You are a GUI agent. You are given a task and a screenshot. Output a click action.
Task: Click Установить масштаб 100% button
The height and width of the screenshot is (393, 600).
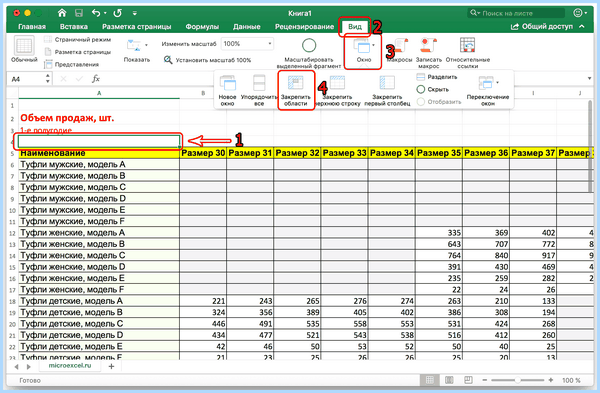pyautogui.click(x=207, y=60)
